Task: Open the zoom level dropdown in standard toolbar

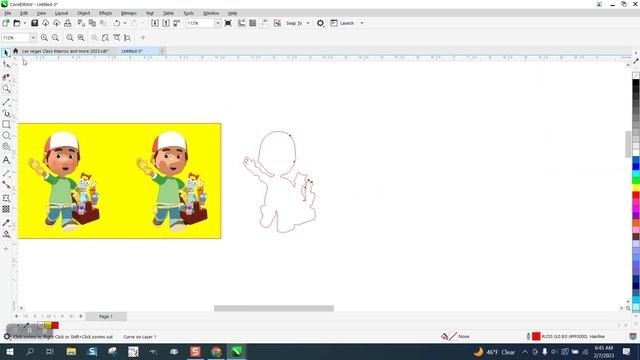Action: pos(218,23)
